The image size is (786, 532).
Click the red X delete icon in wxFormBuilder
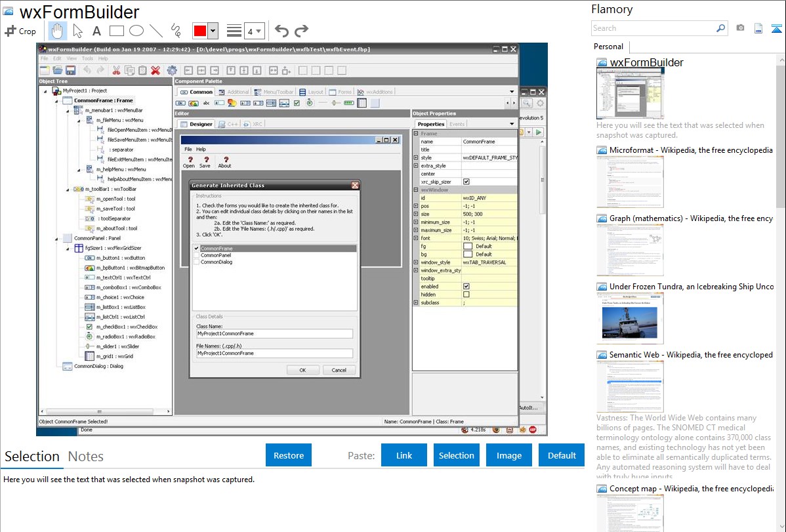[x=155, y=71]
